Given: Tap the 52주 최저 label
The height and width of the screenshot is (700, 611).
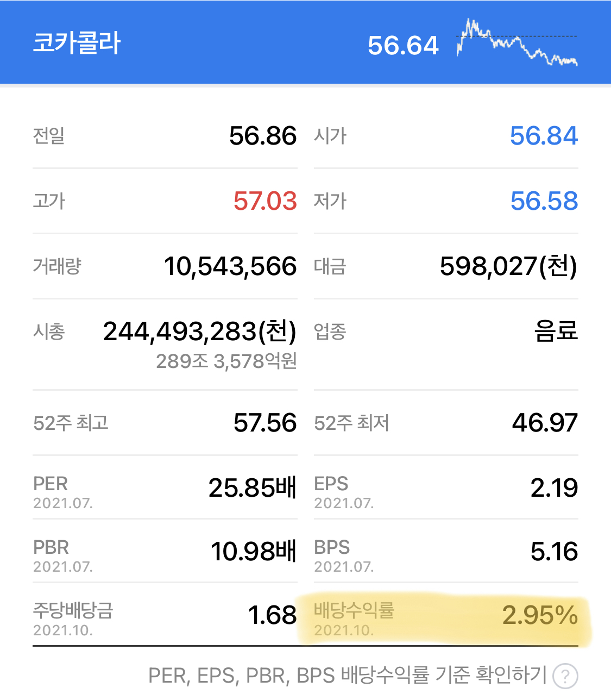Looking at the screenshot, I should point(351,423).
